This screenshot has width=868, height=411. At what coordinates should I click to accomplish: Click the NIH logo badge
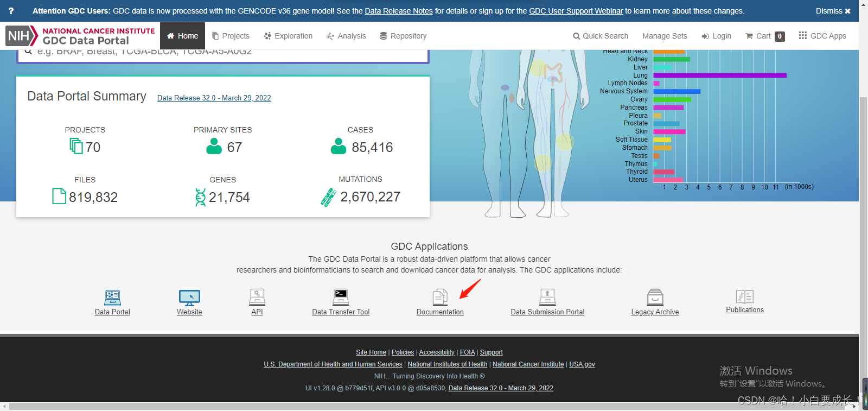click(21, 36)
